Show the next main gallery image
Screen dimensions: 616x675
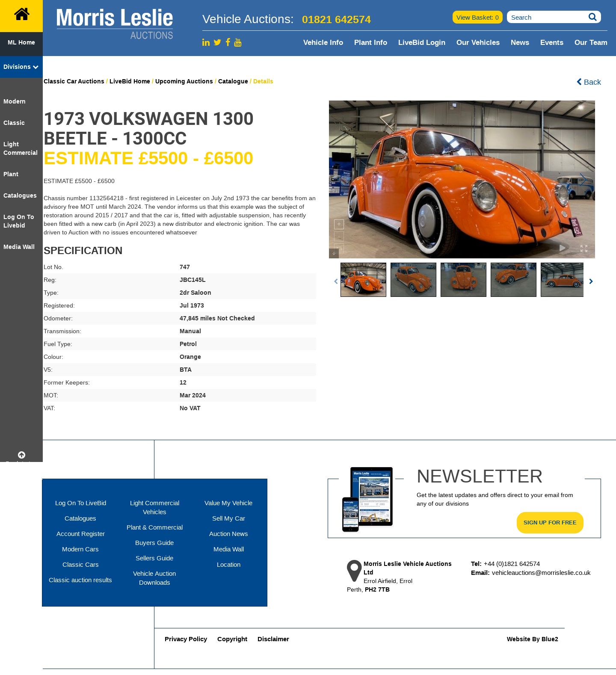583,180
